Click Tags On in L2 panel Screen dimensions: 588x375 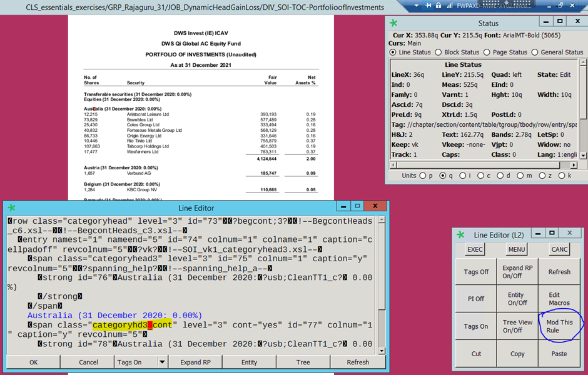[x=476, y=326]
